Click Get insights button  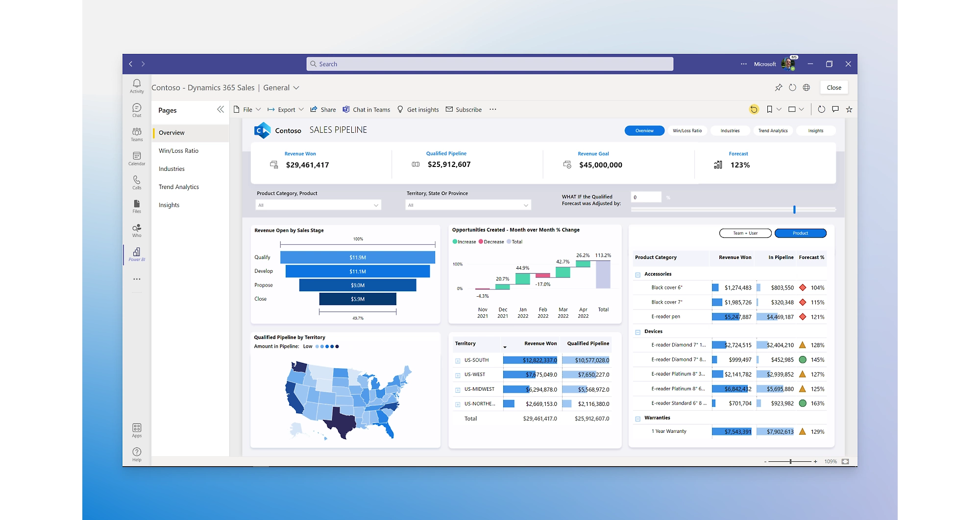pos(418,109)
